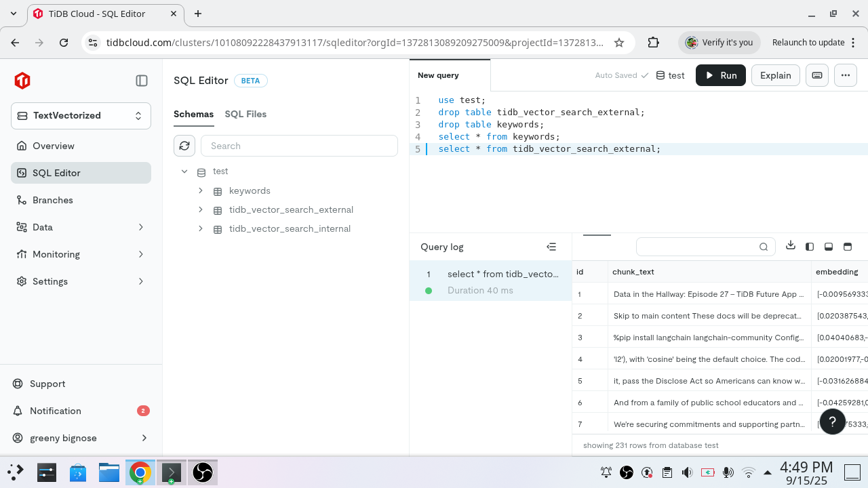The width and height of the screenshot is (868, 488).
Task: Open file manager from taskbar
Action: click(x=109, y=472)
